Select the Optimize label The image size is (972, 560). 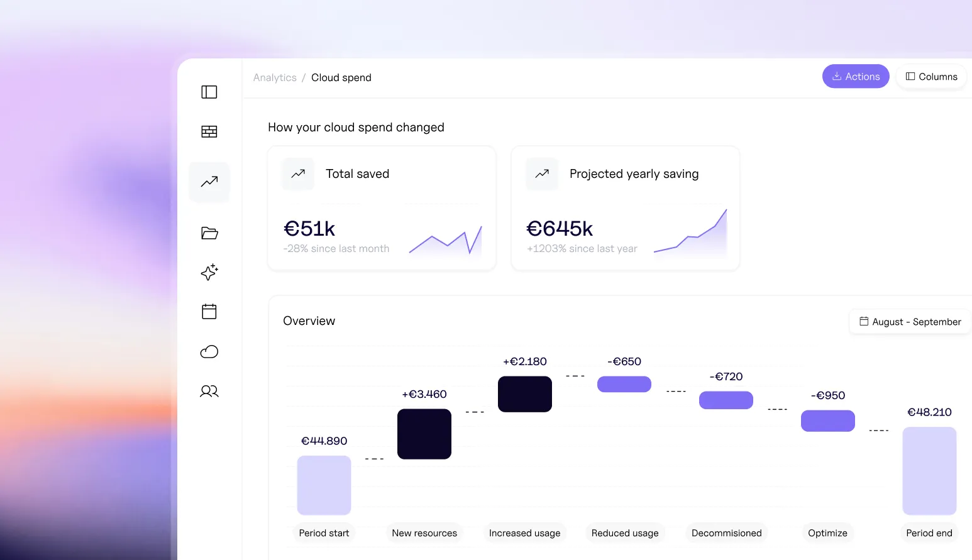(x=827, y=533)
